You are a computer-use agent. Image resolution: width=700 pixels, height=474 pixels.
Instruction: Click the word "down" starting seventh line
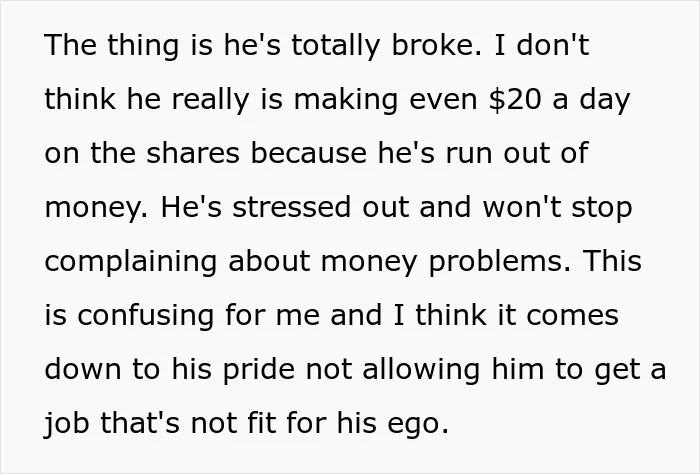tap(83, 370)
